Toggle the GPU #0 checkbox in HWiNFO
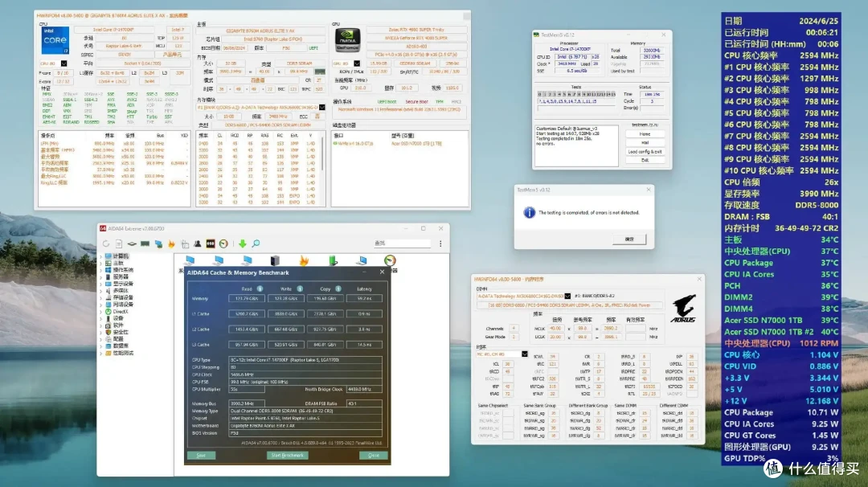This screenshot has width=868, height=487. click(x=357, y=63)
